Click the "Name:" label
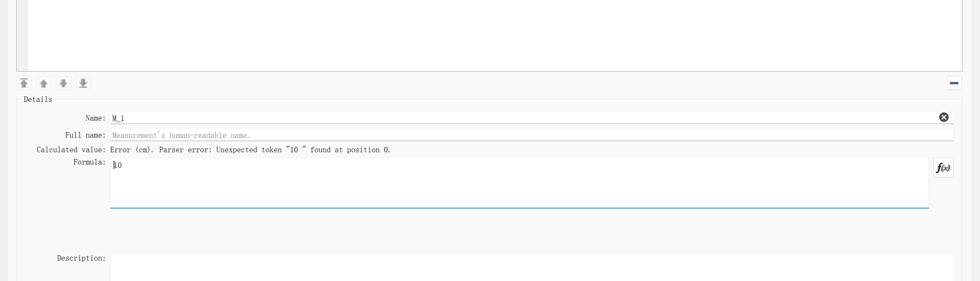 pyautogui.click(x=95, y=118)
